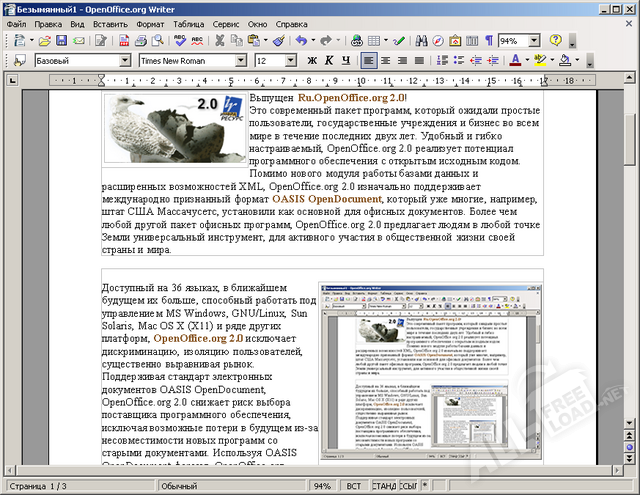This screenshot has width=640, height=495.
Task: Expand the Times New Roman font dropdown
Action: click(x=240, y=61)
